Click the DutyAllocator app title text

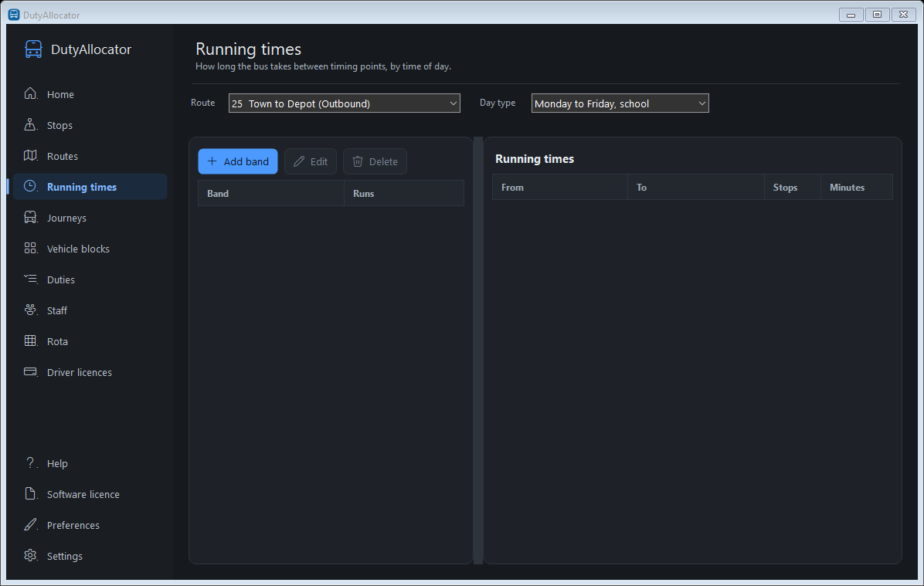[91, 49]
